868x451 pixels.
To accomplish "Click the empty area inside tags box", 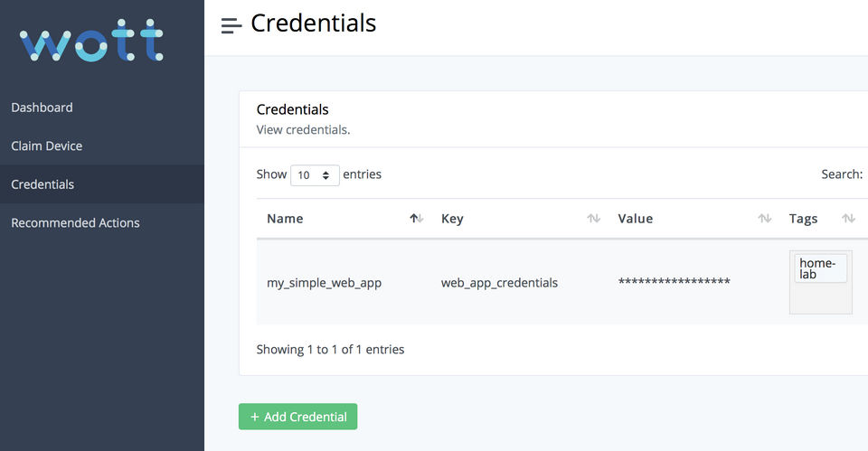I will coord(820,299).
